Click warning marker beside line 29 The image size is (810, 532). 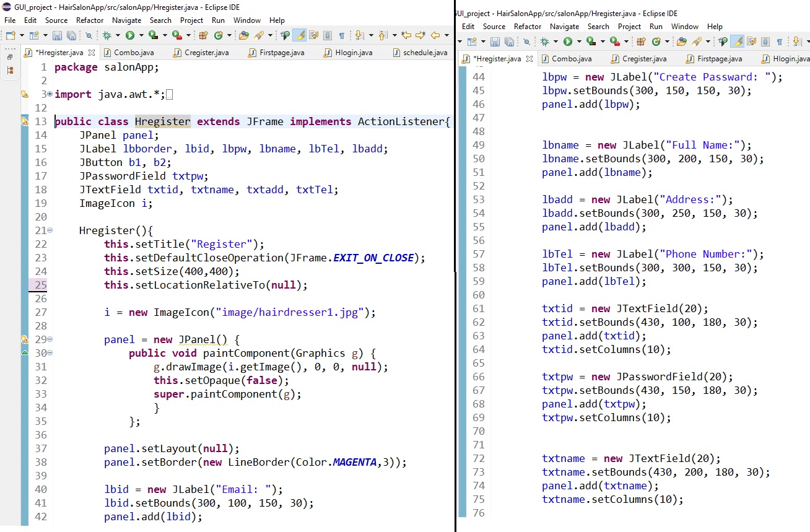click(25, 339)
